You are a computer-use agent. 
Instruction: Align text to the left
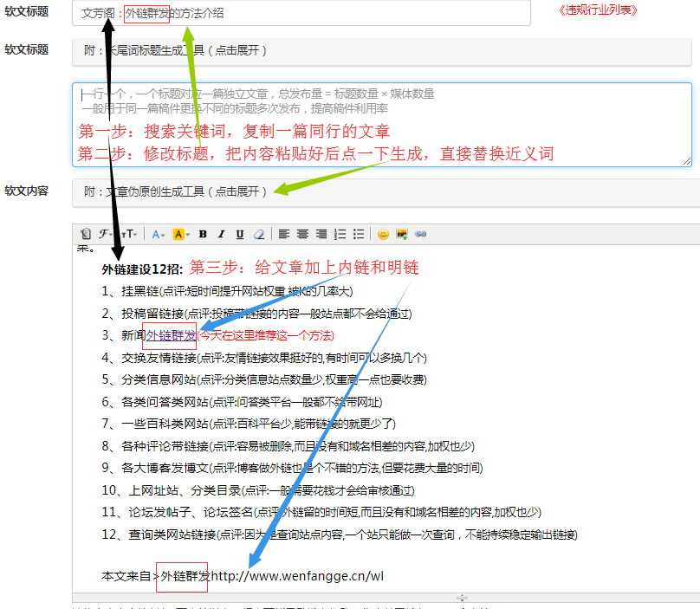(284, 234)
